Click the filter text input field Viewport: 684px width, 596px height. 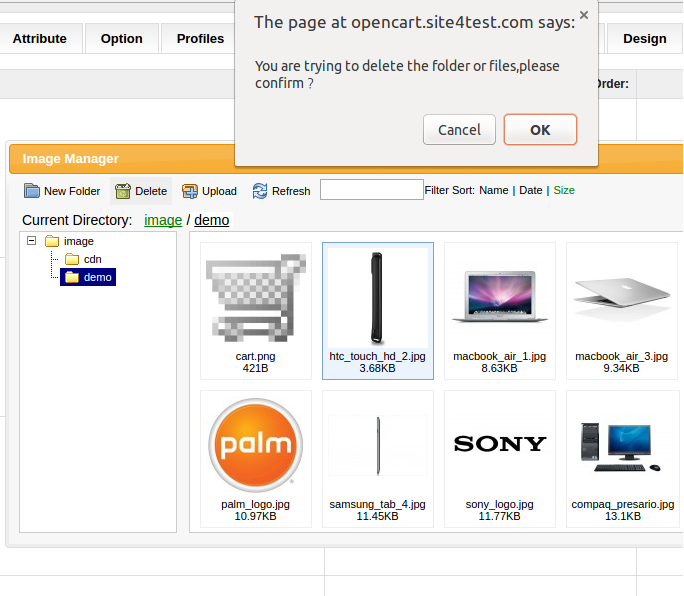tap(372, 190)
